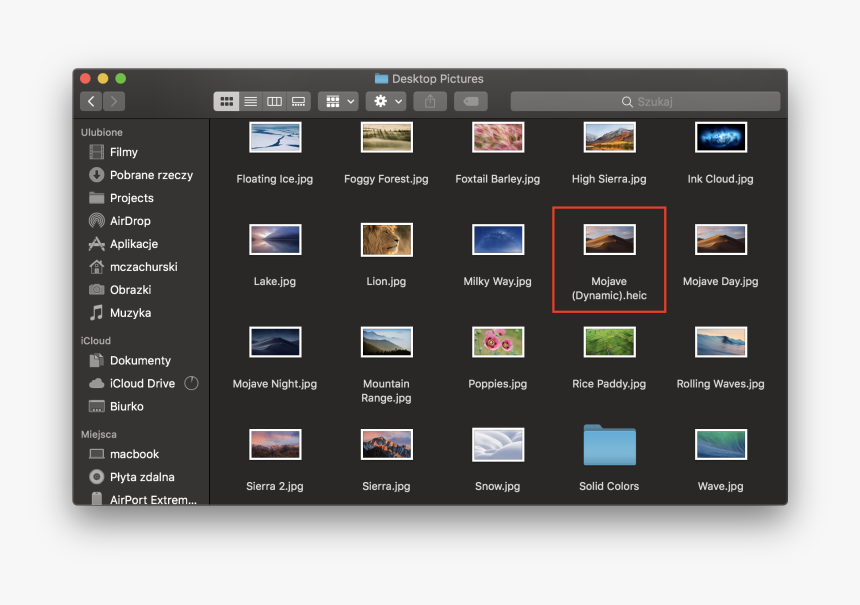860x605 pixels.
Task: Open the chevron next to the gear icon
Action: (x=397, y=100)
